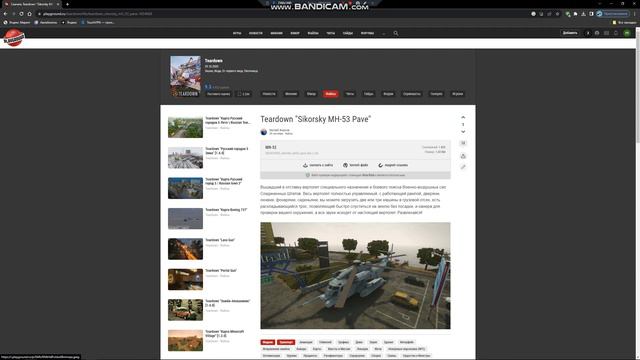Viewport: 640px width, 360px height.
Task: Click the Portal Gun thumbnail image
Action: coord(185,279)
